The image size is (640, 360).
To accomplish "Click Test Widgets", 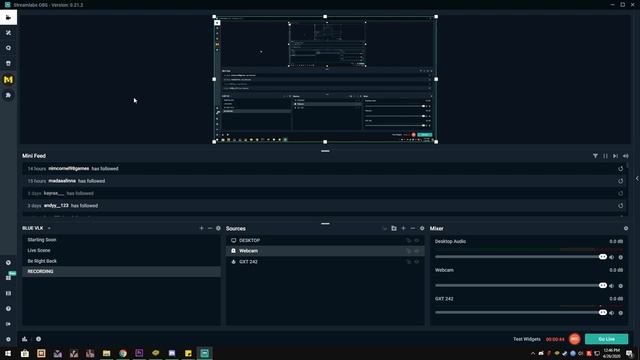I will pyautogui.click(x=527, y=339).
